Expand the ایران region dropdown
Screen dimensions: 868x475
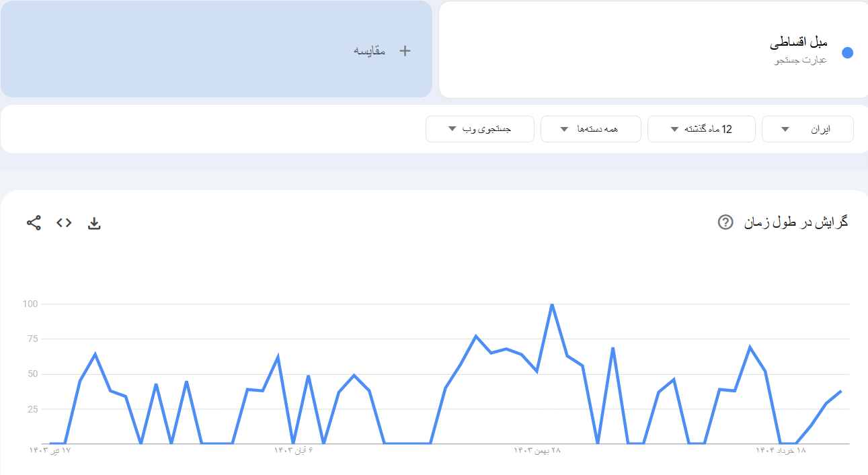coord(807,129)
